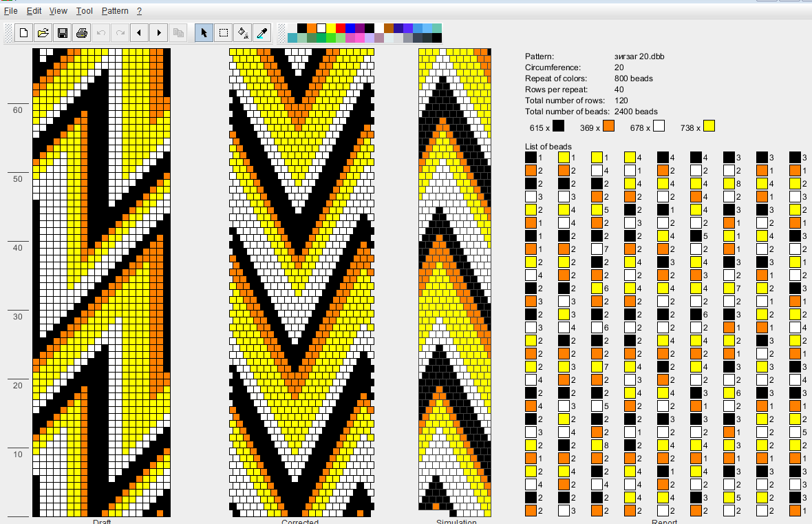Image resolution: width=812 pixels, height=524 pixels.
Task: Click the List of beads heading
Action: tap(548, 147)
